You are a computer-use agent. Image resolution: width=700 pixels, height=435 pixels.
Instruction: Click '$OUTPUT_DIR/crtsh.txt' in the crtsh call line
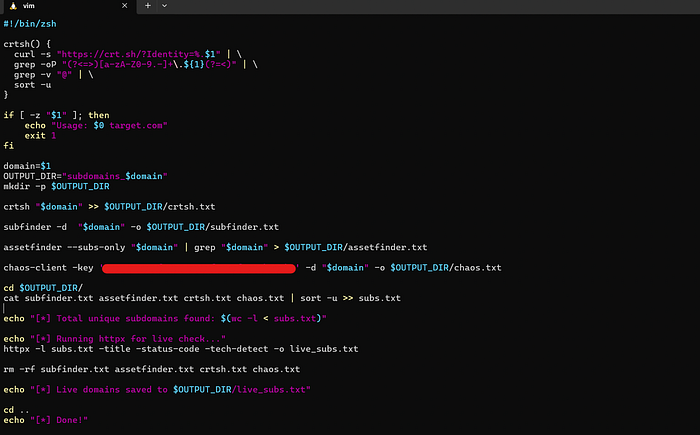(160, 207)
